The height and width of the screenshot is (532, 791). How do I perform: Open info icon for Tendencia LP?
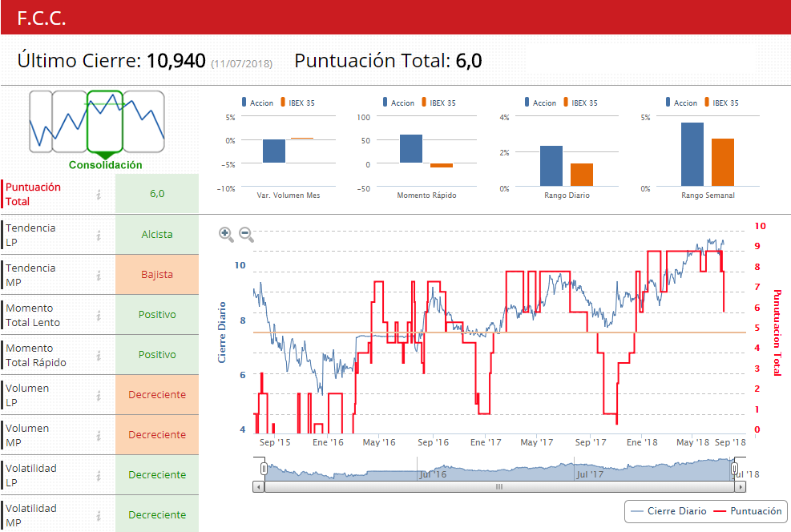tap(99, 235)
